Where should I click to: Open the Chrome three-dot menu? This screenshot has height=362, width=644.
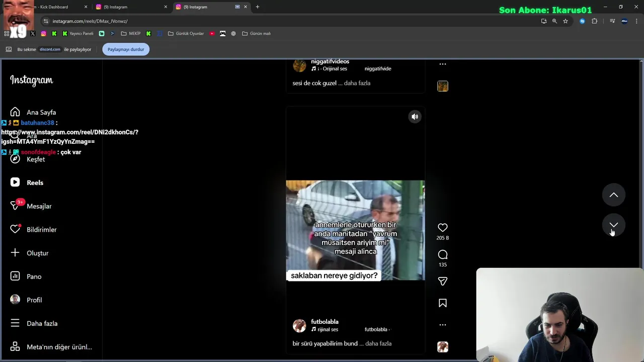pyautogui.click(x=636, y=21)
